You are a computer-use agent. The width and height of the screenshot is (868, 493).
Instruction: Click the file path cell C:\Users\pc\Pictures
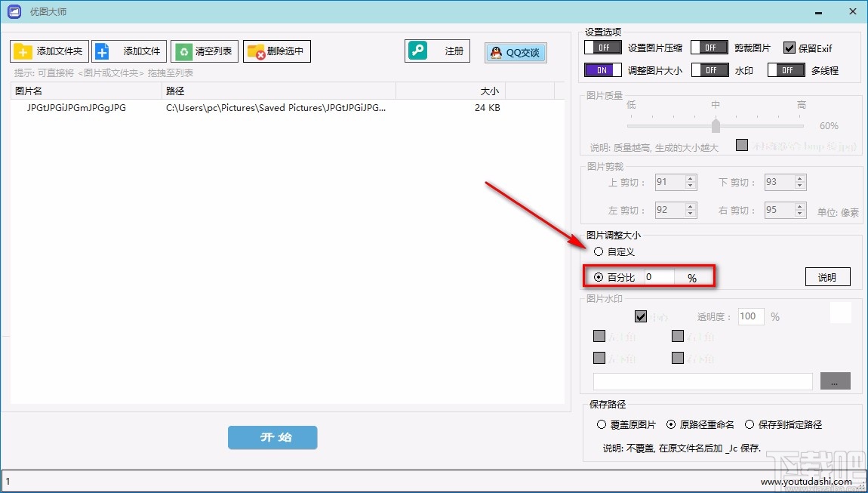coord(275,108)
